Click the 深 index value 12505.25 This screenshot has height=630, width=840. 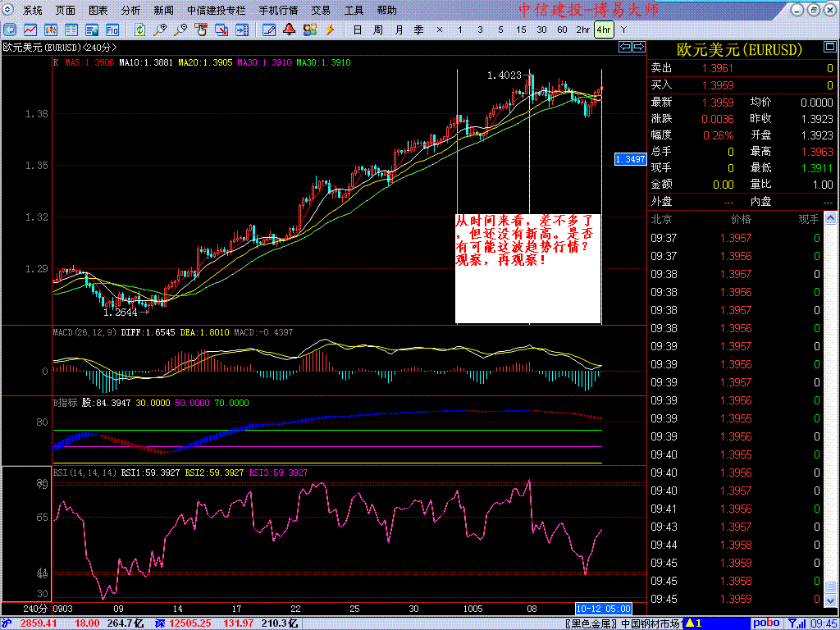(x=189, y=623)
